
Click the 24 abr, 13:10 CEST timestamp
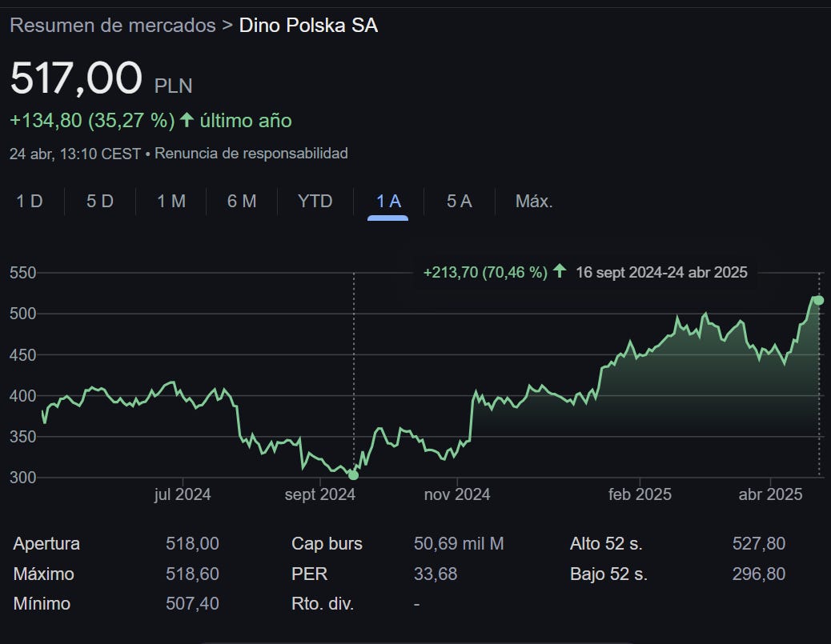[74, 154]
